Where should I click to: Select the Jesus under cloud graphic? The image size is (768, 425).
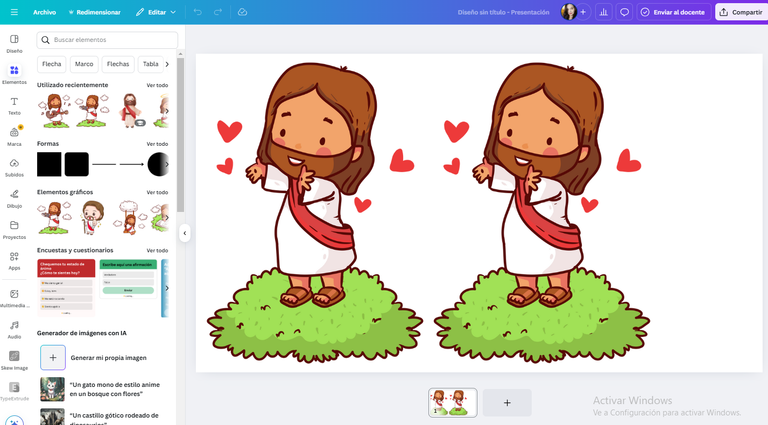tap(129, 217)
